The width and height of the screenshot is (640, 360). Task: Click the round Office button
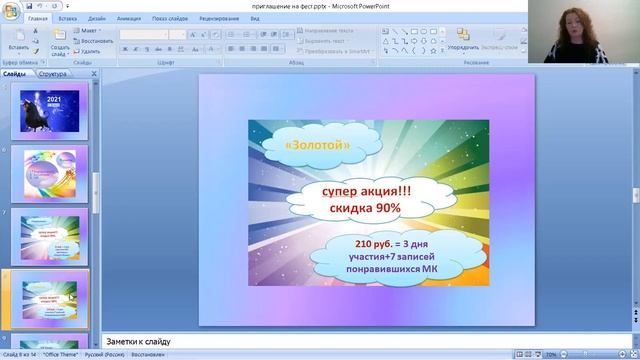click(x=11, y=11)
